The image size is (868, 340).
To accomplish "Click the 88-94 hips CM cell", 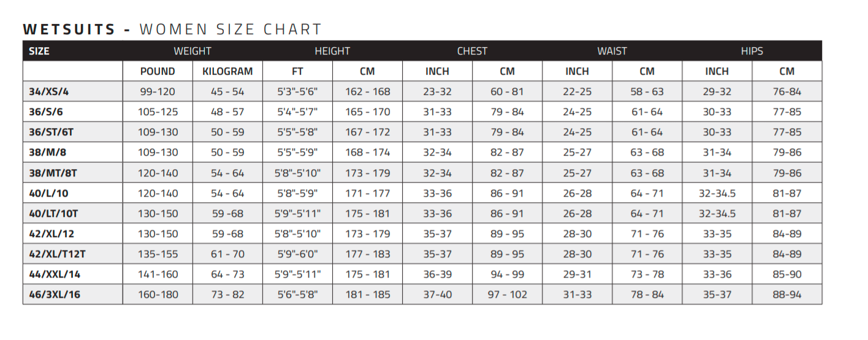I will pos(786,295).
